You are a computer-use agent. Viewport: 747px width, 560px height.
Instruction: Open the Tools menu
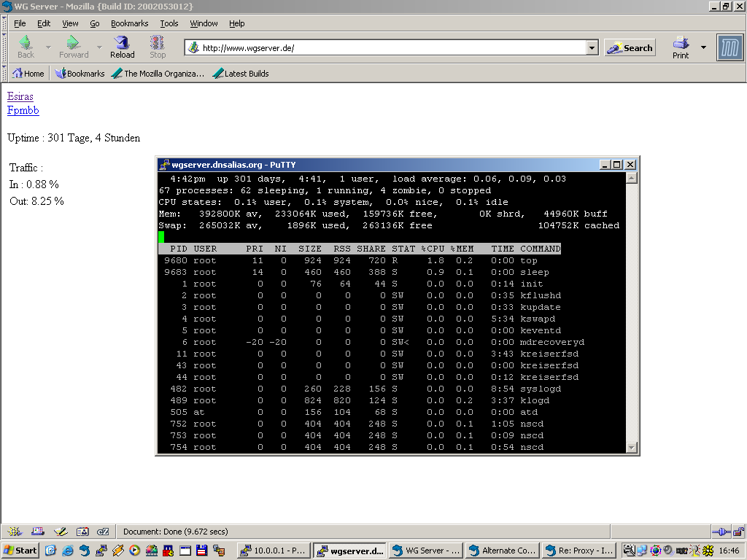pos(169,23)
